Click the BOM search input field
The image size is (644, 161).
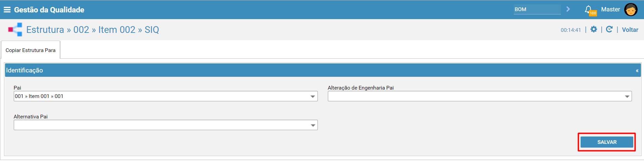537,9
